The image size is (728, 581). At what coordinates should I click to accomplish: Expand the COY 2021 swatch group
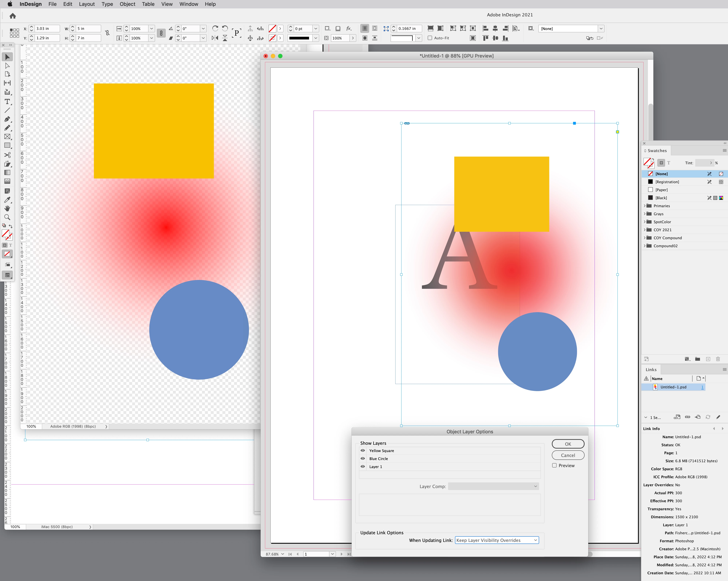(x=645, y=230)
